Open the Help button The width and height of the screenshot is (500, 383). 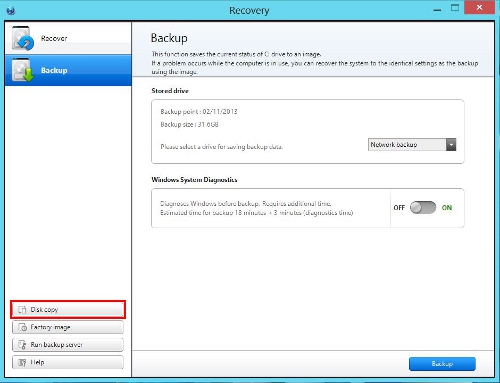(68, 362)
